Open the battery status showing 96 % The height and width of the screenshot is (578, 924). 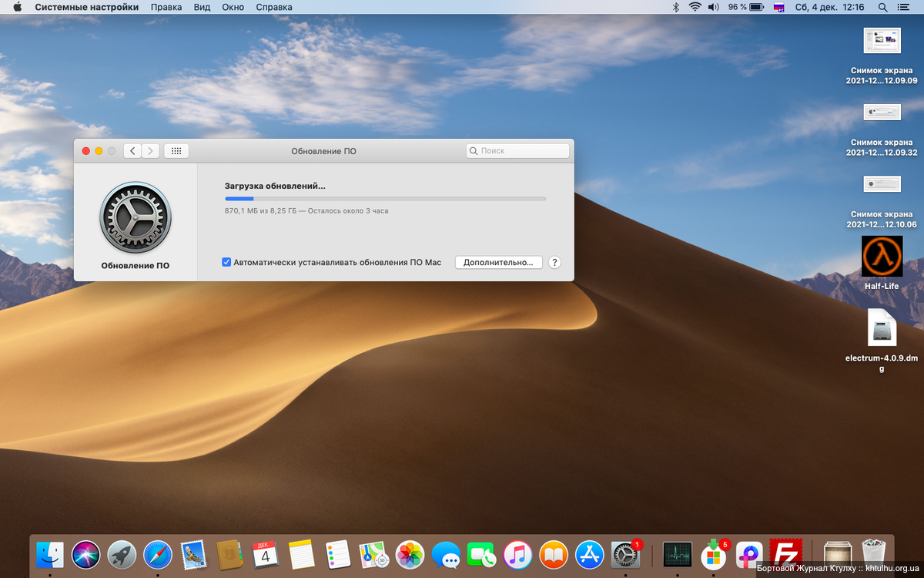[745, 7]
